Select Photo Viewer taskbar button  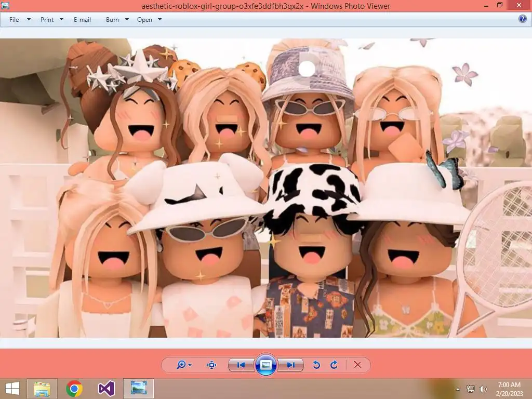point(138,389)
